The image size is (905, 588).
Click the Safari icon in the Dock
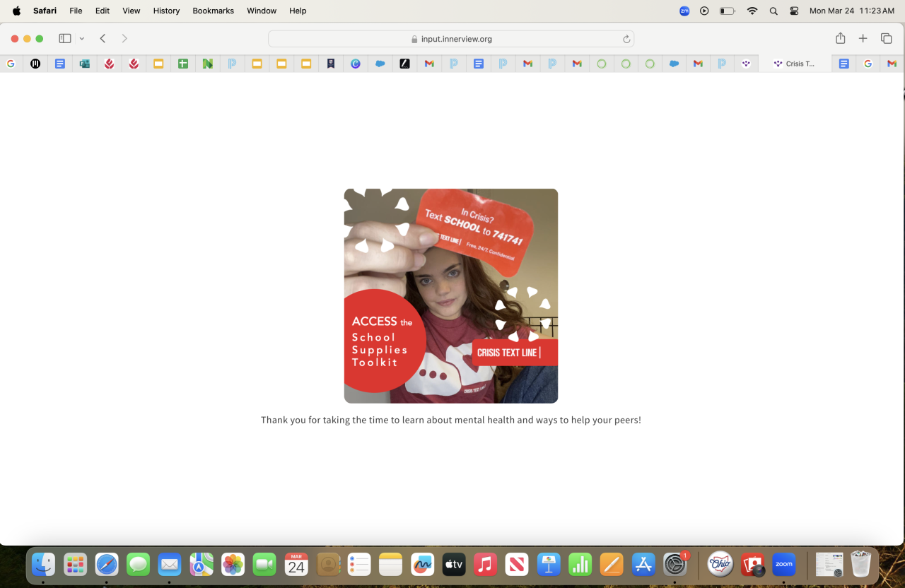click(x=107, y=564)
